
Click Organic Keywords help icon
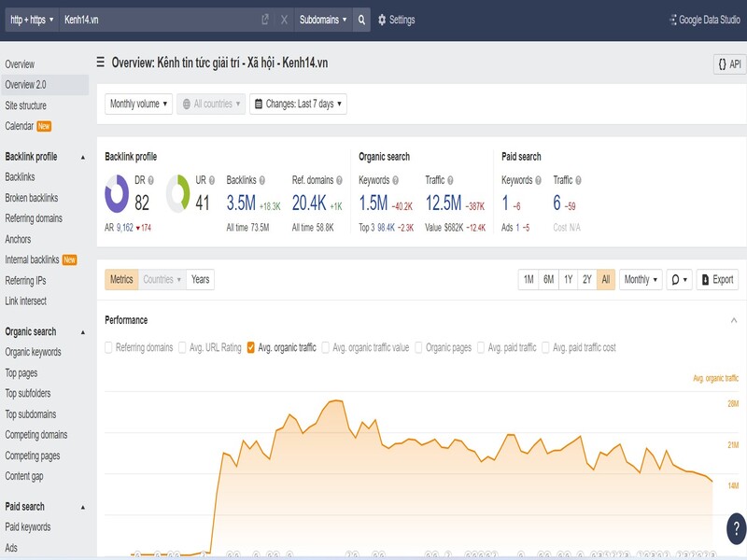395,180
